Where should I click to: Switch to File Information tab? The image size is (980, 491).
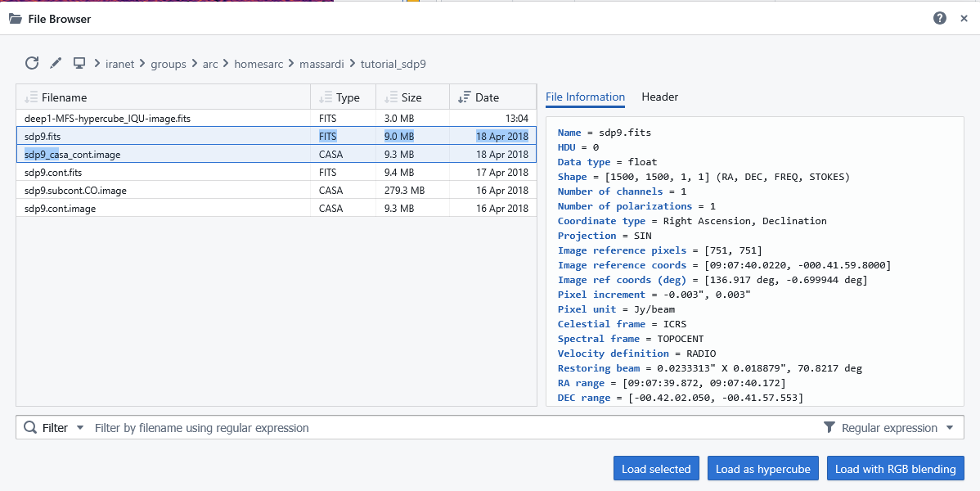tap(585, 97)
